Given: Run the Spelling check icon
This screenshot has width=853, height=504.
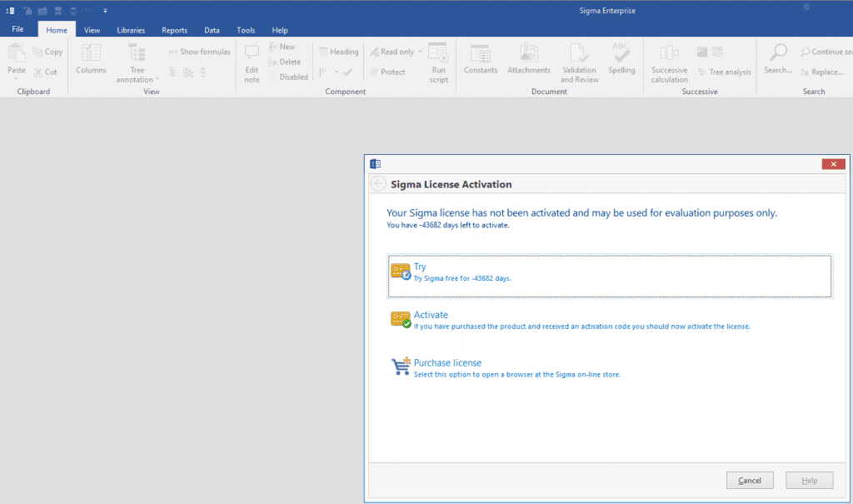Looking at the screenshot, I should pyautogui.click(x=621, y=53).
